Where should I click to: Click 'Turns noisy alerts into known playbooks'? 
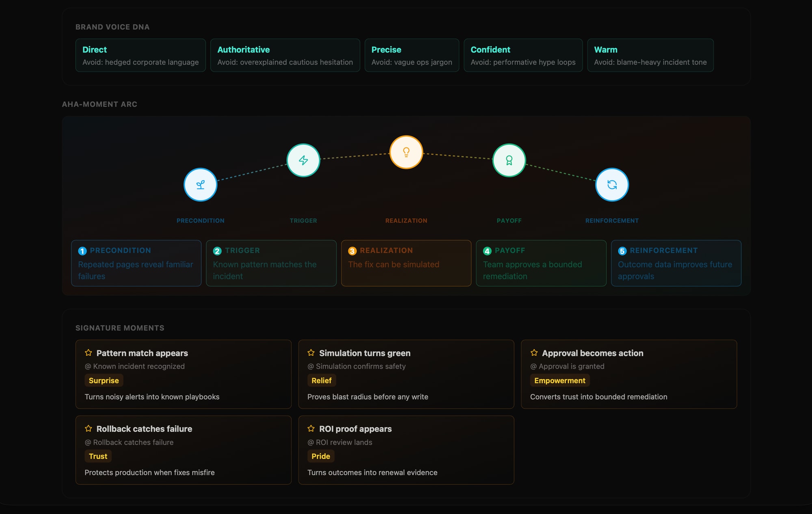coord(152,397)
